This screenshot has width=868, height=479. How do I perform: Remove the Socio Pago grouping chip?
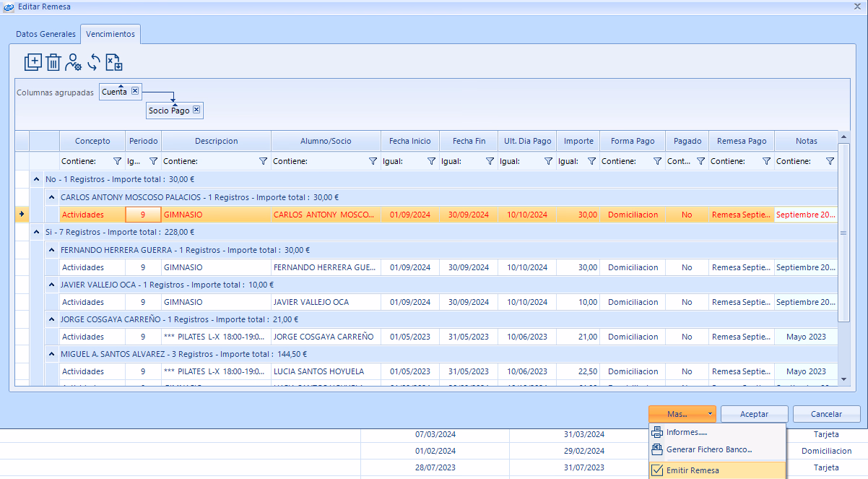tap(196, 111)
